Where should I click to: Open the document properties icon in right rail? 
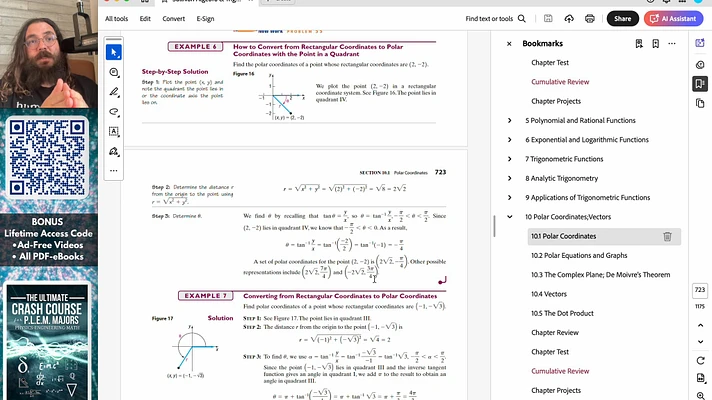tap(700, 378)
